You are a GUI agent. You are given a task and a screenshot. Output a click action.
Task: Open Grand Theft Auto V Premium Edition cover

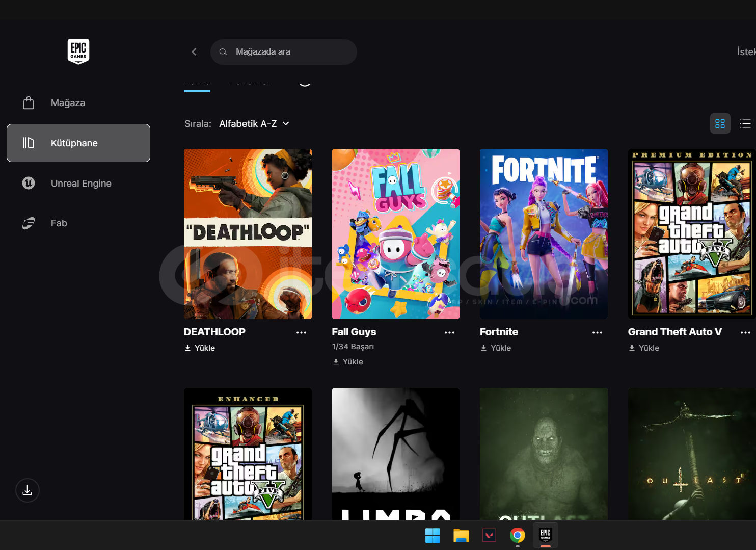pos(692,234)
